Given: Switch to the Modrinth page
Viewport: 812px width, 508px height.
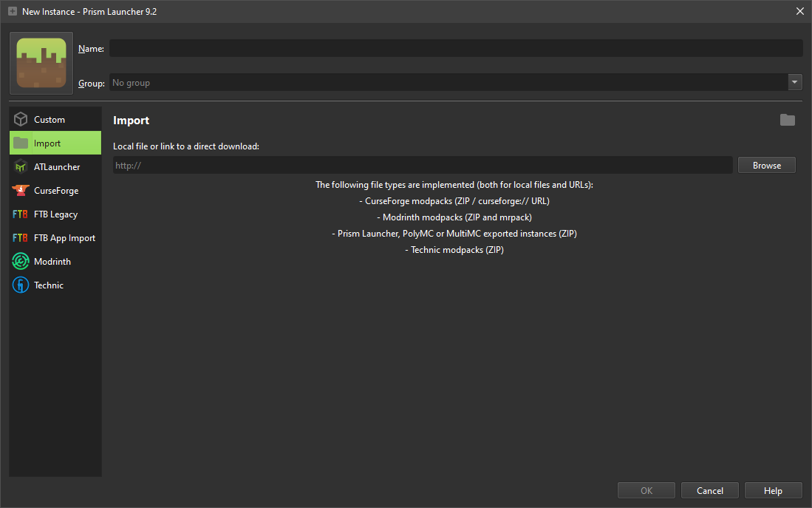Looking at the screenshot, I should (x=55, y=261).
